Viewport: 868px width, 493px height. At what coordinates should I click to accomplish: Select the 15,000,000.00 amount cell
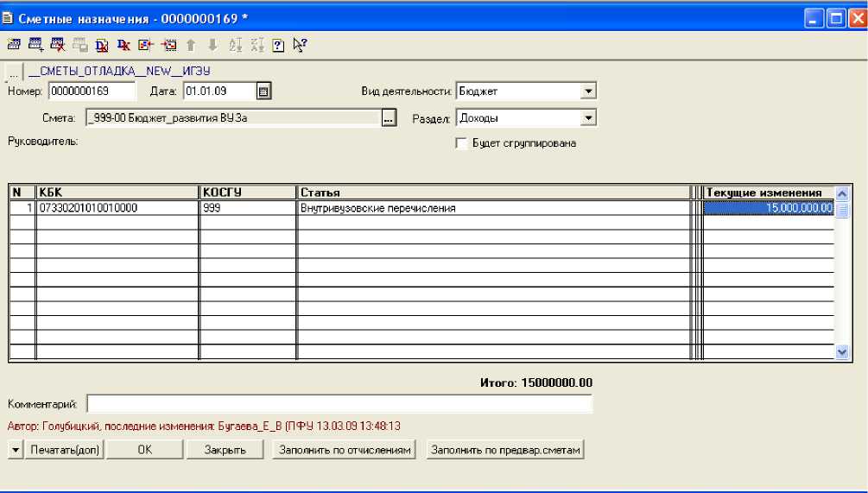pyautogui.click(x=769, y=208)
